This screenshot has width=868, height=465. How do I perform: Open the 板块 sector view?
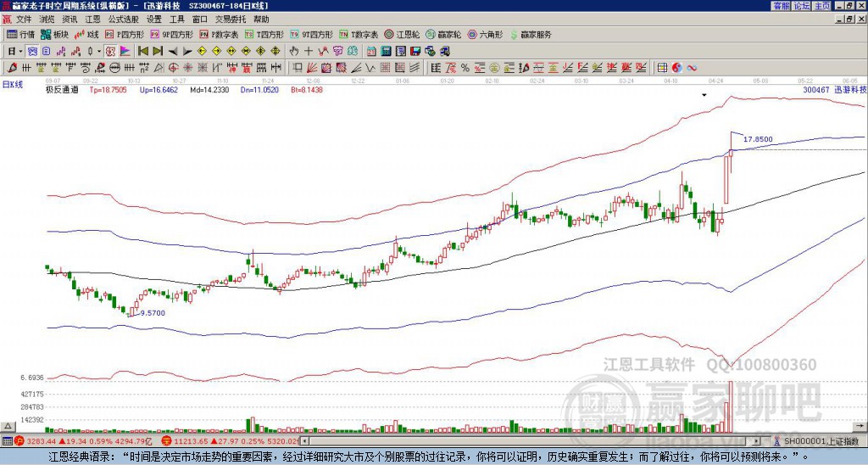click(x=54, y=34)
